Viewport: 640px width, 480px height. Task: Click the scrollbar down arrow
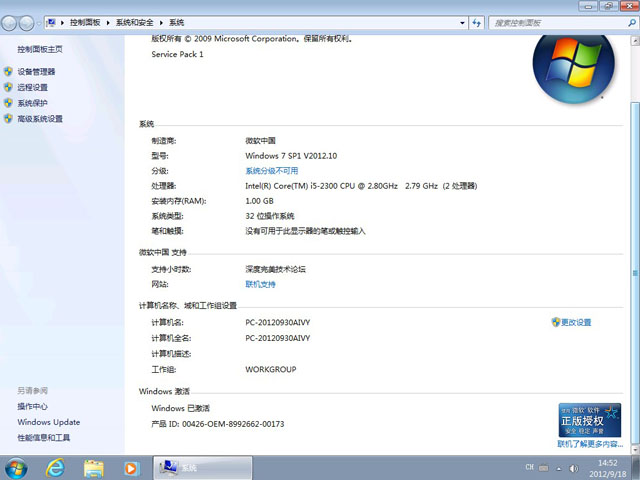(635, 449)
